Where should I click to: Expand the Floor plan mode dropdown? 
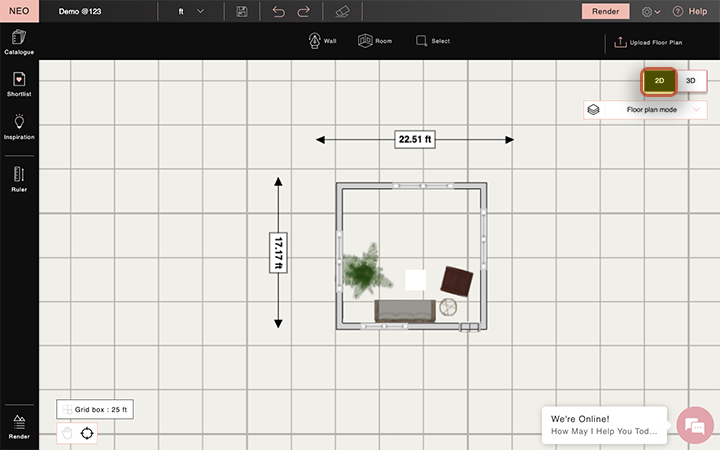pyautogui.click(x=645, y=110)
